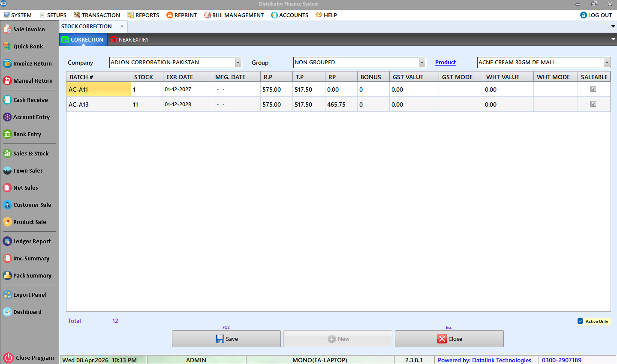Open the REPORTS menu
The width and height of the screenshot is (617, 364).
[x=143, y=15]
